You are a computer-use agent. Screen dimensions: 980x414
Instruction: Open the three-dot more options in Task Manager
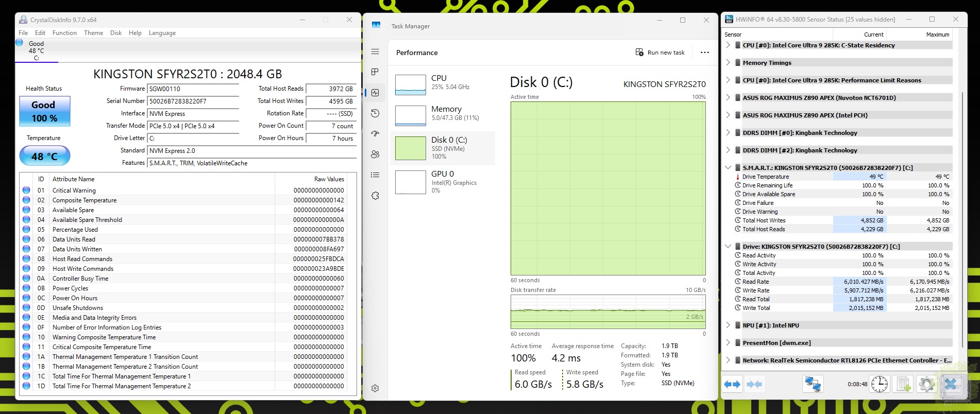(x=705, y=53)
